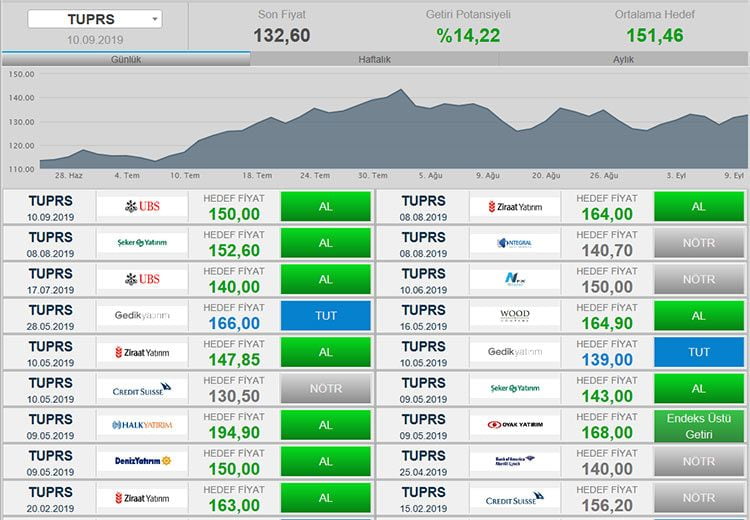This screenshot has width=750, height=520.
Task: Open the TUPRS stock selector dropdown
Action: [x=94, y=19]
